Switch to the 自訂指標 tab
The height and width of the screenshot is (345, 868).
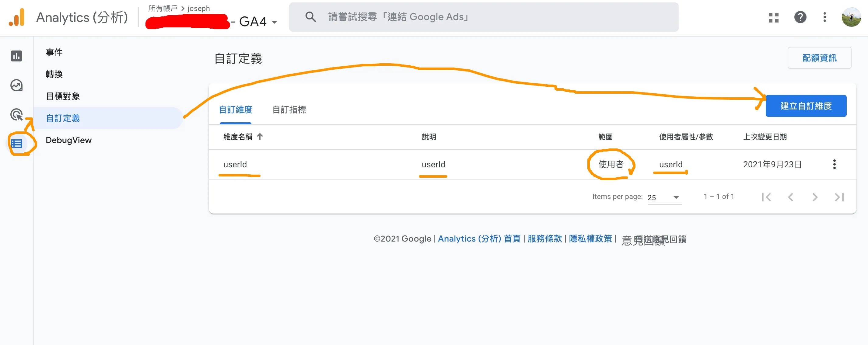point(289,110)
